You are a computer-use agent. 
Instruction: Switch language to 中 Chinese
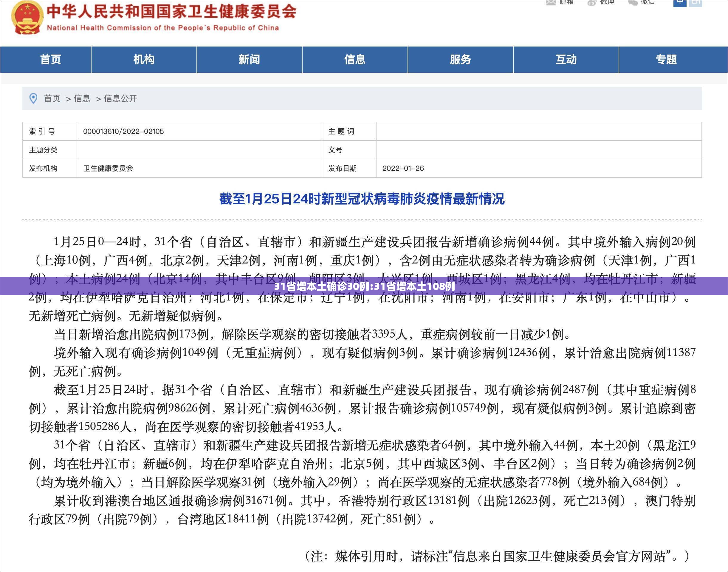[680, 3]
